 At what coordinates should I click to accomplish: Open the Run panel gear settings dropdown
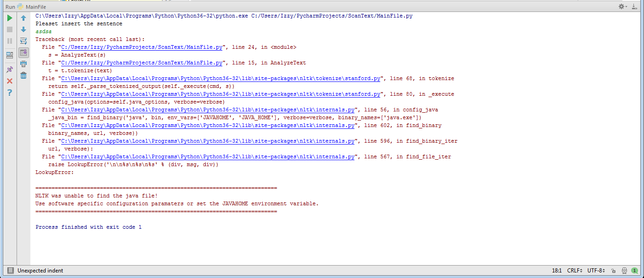click(x=622, y=6)
